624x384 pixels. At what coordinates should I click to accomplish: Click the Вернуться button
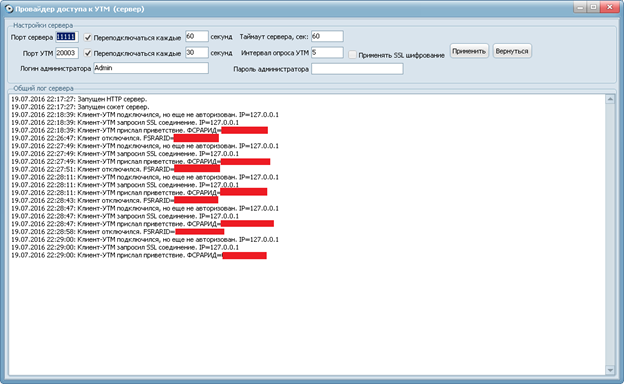point(512,51)
